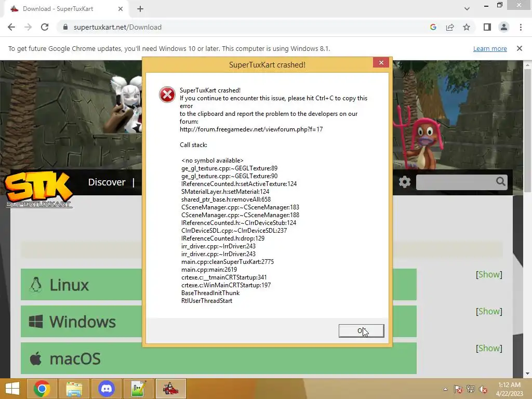Click 'BaseThreadInitThunk' stack line
Viewport: 532px width, 399px height.
pos(210,293)
